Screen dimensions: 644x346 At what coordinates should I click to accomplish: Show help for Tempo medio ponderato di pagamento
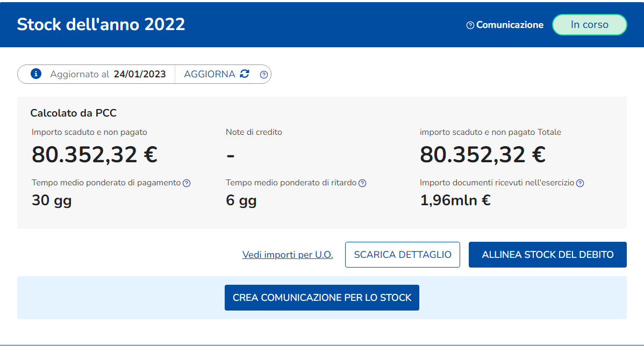[187, 183]
